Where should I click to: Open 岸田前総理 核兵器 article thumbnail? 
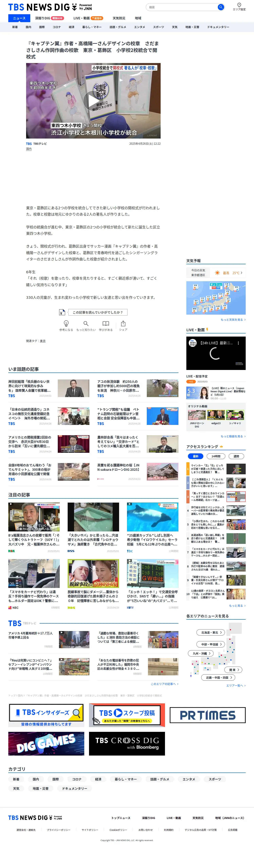point(73,388)
